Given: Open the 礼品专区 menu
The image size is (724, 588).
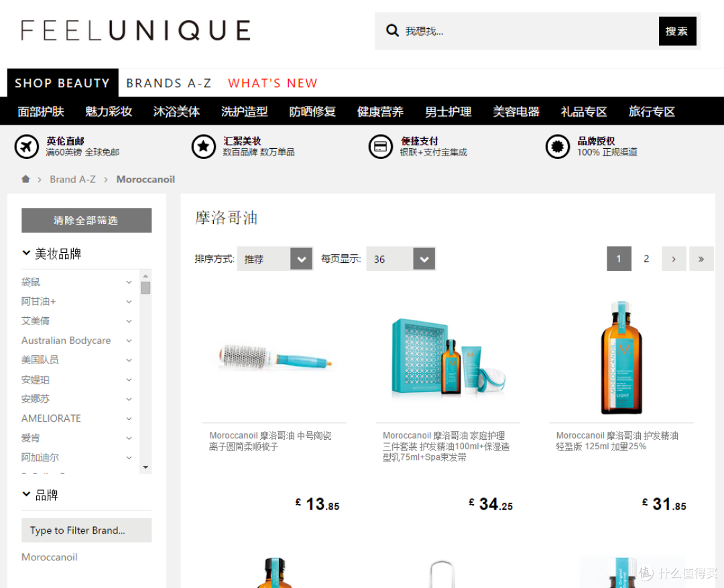Looking at the screenshot, I should point(584,111).
